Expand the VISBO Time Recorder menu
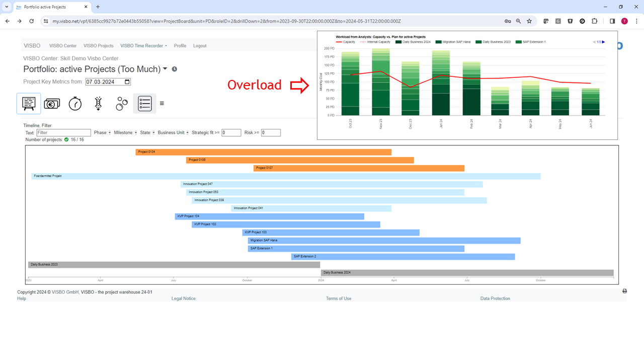 click(150, 46)
